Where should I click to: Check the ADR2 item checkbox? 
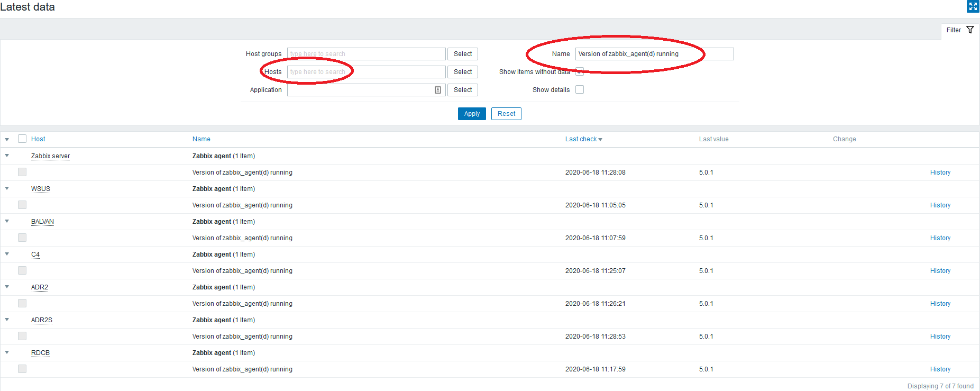22,303
